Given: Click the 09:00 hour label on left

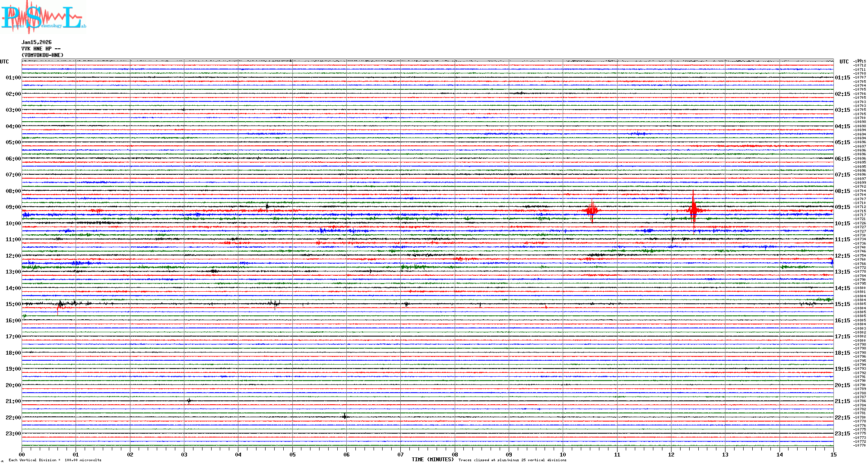Looking at the screenshot, I should point(13,207).
